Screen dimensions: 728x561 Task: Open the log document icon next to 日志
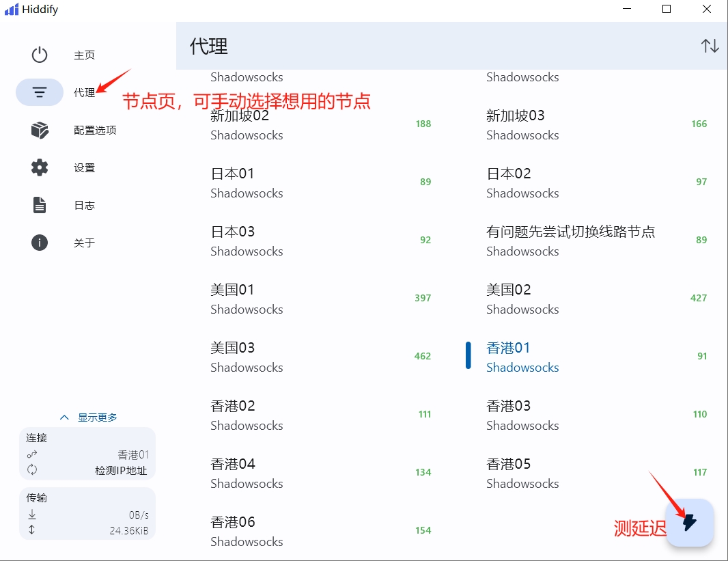[39, 205]
